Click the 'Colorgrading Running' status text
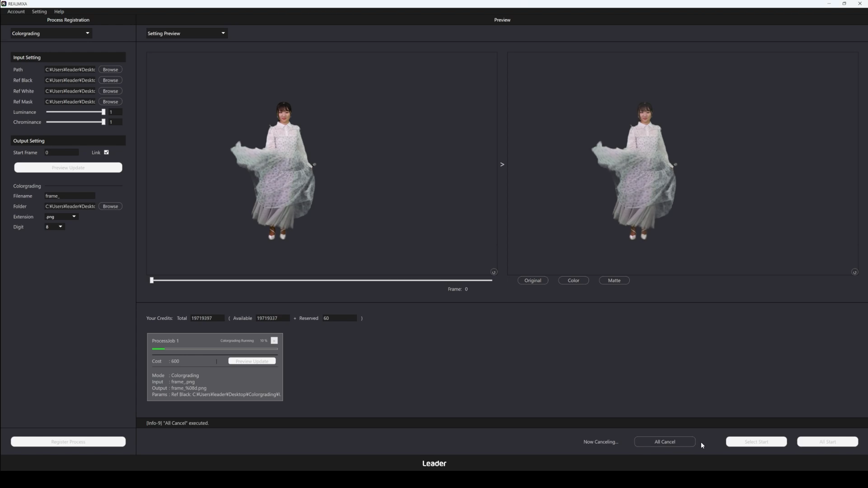 point(237,341)
